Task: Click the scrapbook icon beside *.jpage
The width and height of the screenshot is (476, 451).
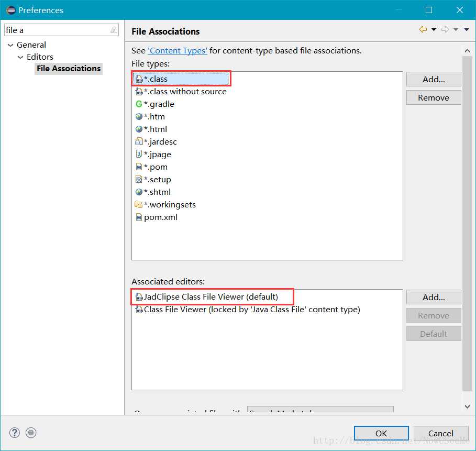Action: (x=139, y=155)
